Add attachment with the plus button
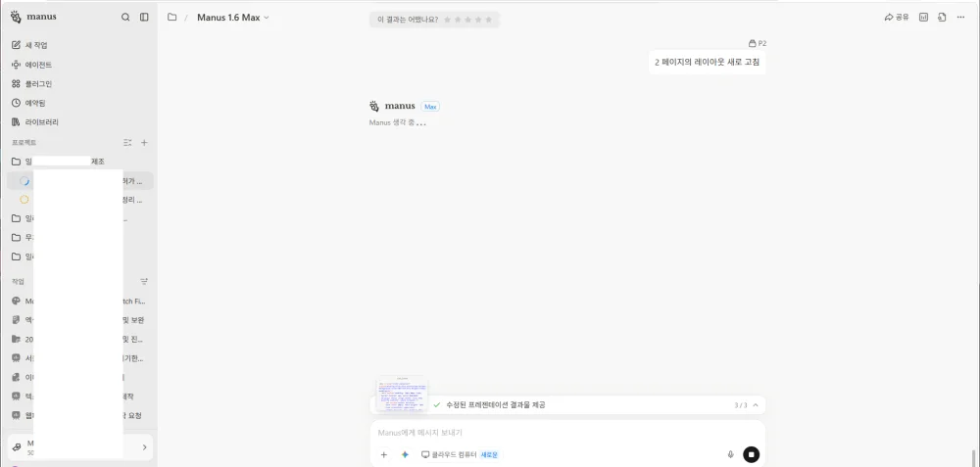Viewport: 980px width, 467px height. click(x=384, y=454)
